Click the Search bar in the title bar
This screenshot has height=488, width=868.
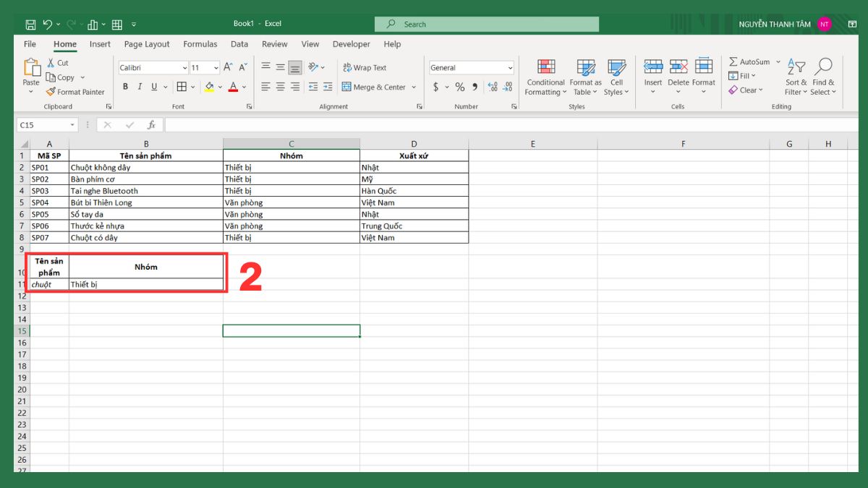coord(486,23)
